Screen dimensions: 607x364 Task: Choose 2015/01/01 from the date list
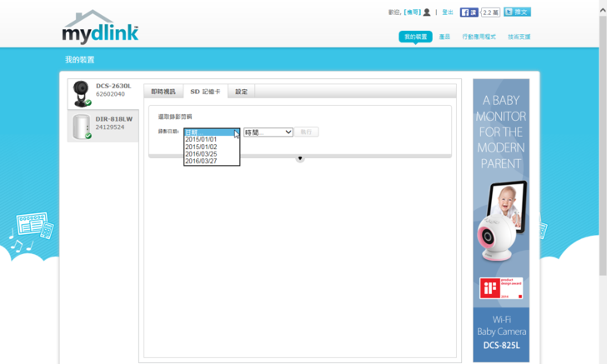[212, 139]
